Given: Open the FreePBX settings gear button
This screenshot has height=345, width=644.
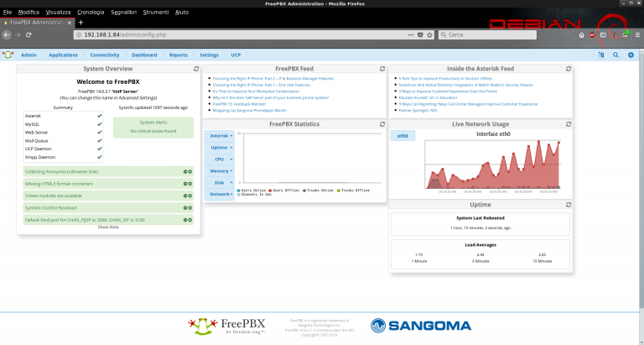Looking at the screenshot, I should (x=631, y=55).
